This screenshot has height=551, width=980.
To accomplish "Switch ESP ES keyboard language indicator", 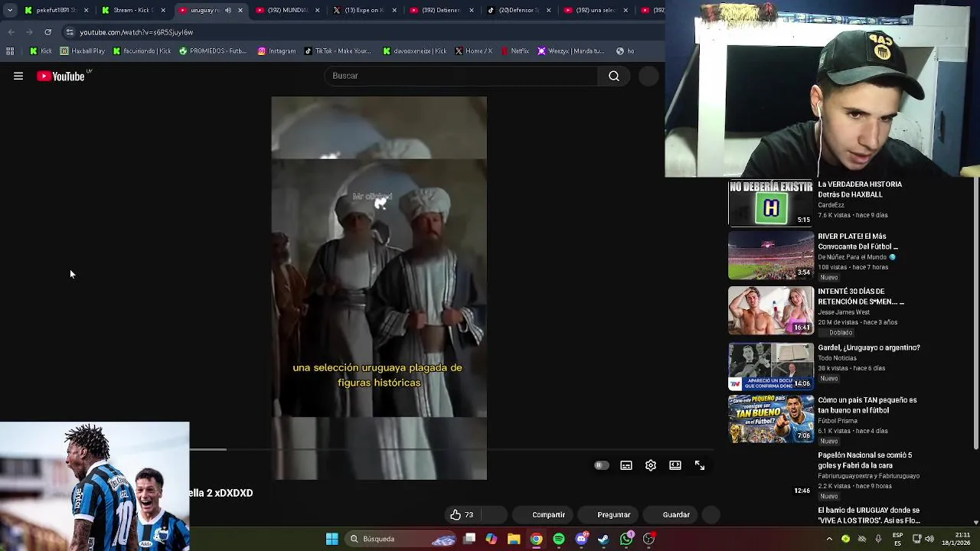I will pyautogui.click(x=897, y=539).
